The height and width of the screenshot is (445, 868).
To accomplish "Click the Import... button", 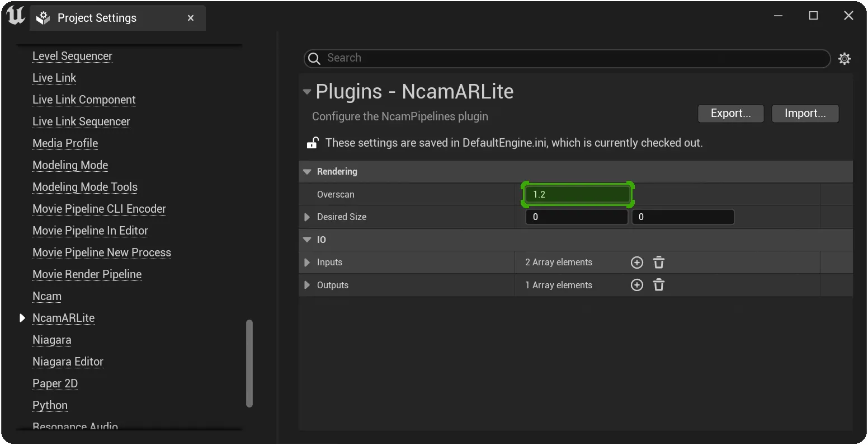I will (x=805, y=114).
